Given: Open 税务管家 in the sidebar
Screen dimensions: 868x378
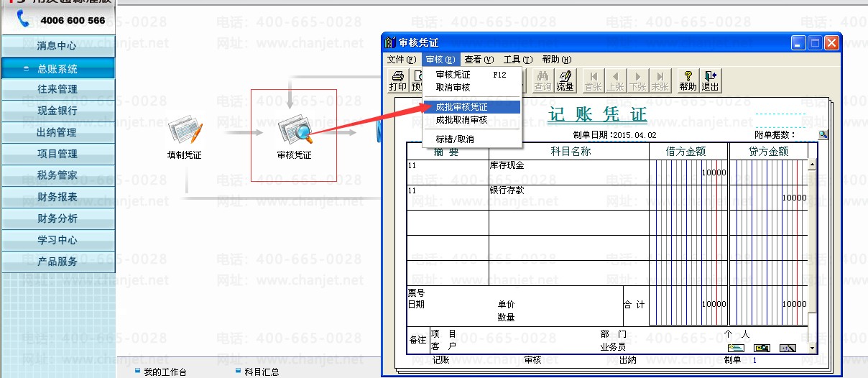Looking at the screenshot, I should click(x=57, y=175).
